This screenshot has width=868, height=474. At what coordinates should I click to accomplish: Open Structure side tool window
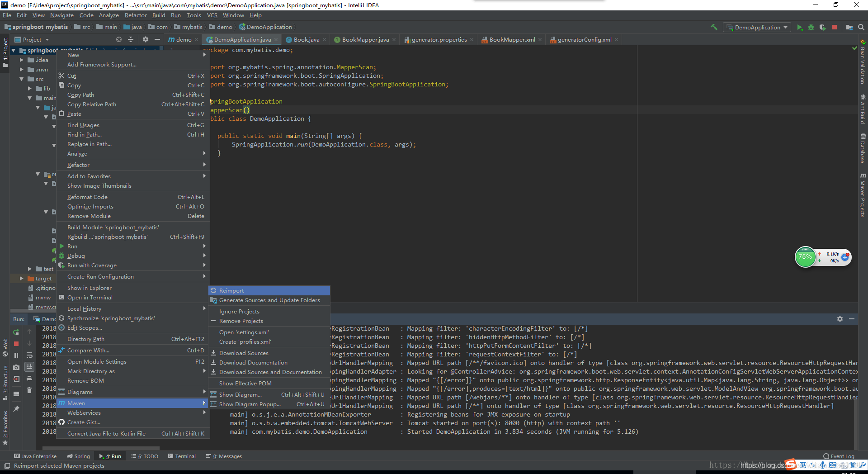5,383
